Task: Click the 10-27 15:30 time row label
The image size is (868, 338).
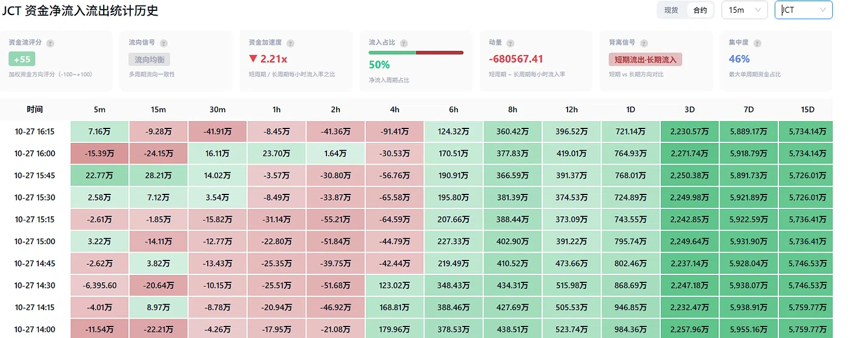Action: tap(35, 197)
